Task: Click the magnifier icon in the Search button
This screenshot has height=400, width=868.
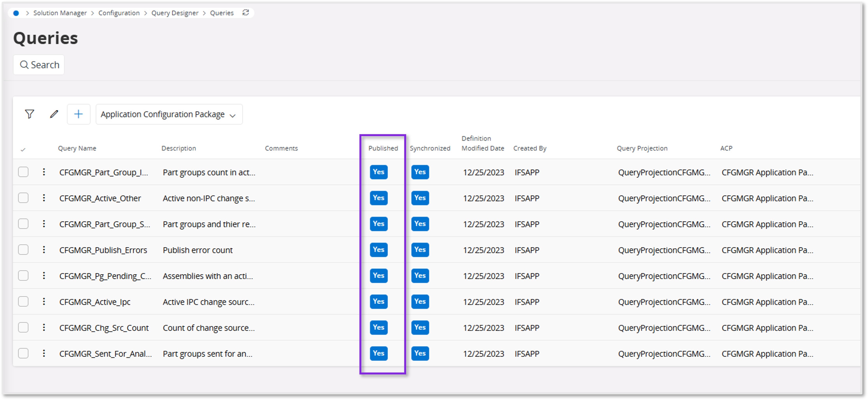Action: coord(25,64)
